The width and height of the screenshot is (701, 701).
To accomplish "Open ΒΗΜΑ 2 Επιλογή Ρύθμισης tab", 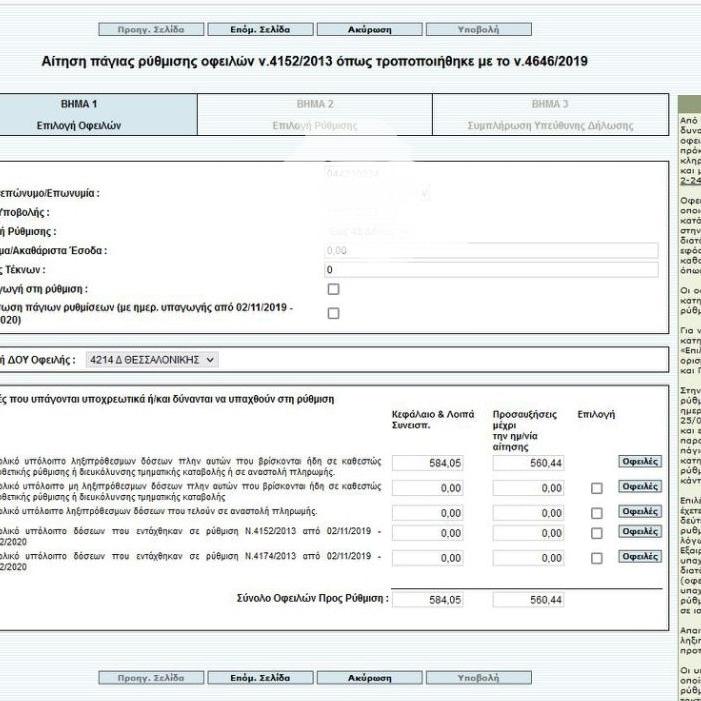I will pos(315,115).
